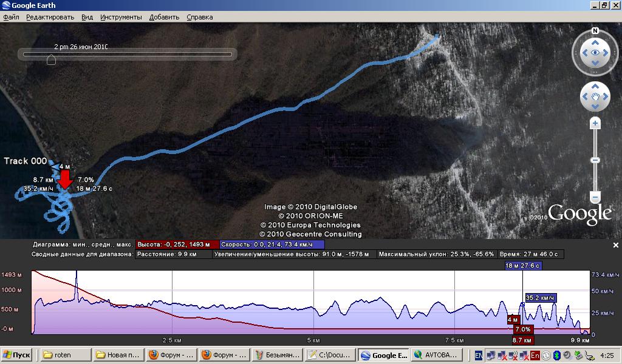Image resolution: width=622 pixels, height=364 pixels.
Task: Rotate view right with Look joystick arrow
Action: 606,53
